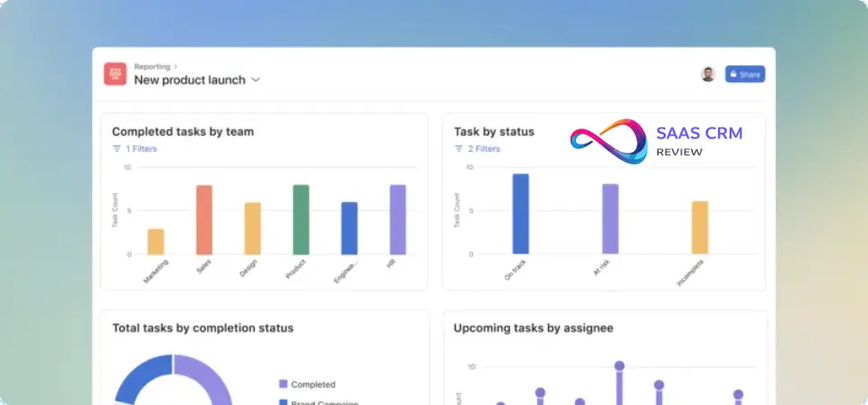The width and height of the screenshot is (868, 405).
Task: Open the Reporting breadcrumb link
Action: pyautogui.click(x=149, y=66)
